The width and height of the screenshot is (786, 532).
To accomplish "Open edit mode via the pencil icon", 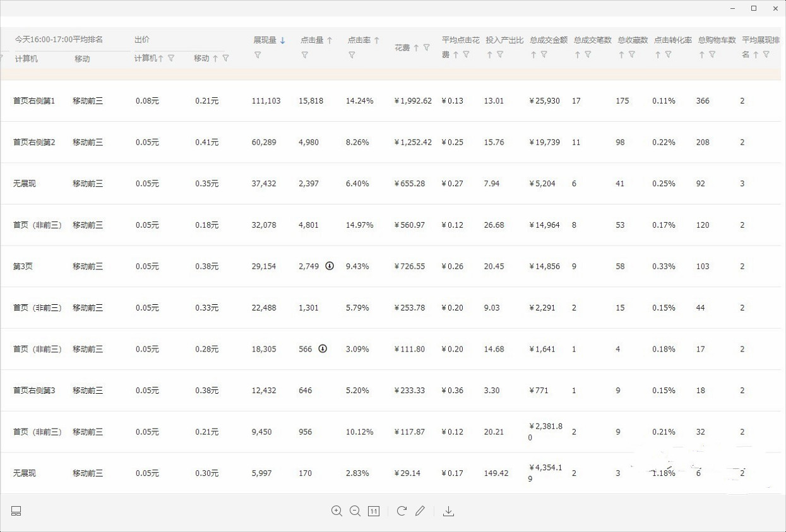I will (x=420, y=511).
